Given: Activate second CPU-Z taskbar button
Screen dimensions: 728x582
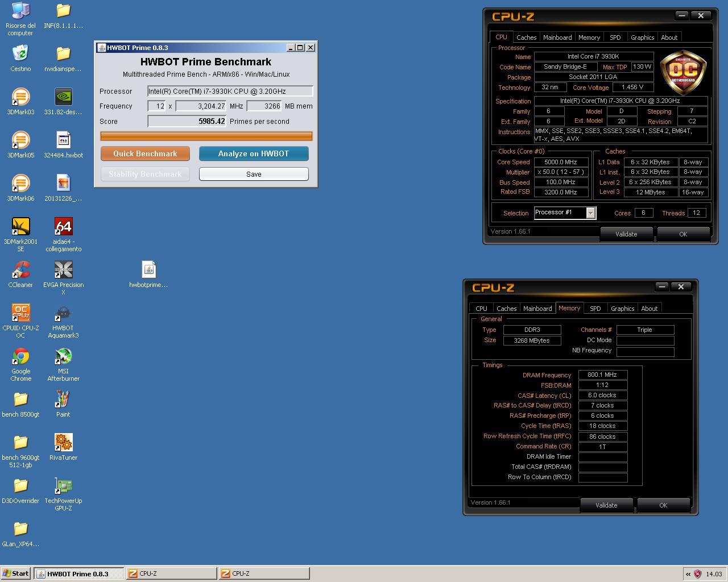Looking at the screenshot, I should tap(264, 573).
